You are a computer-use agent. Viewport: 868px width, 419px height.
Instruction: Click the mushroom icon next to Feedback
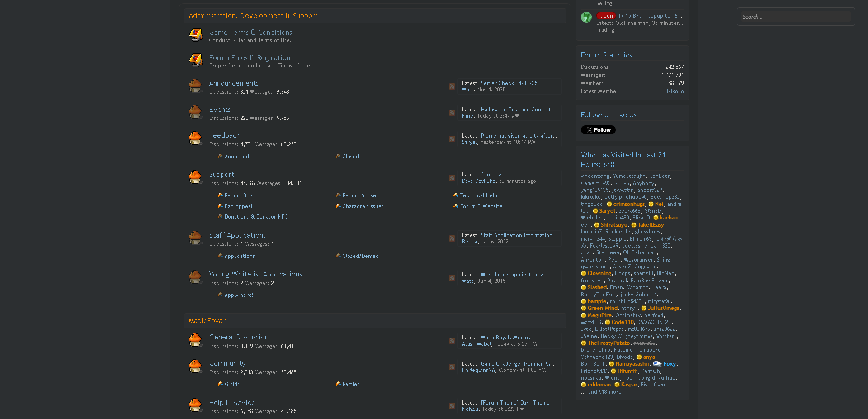click(x=195, y=138)
